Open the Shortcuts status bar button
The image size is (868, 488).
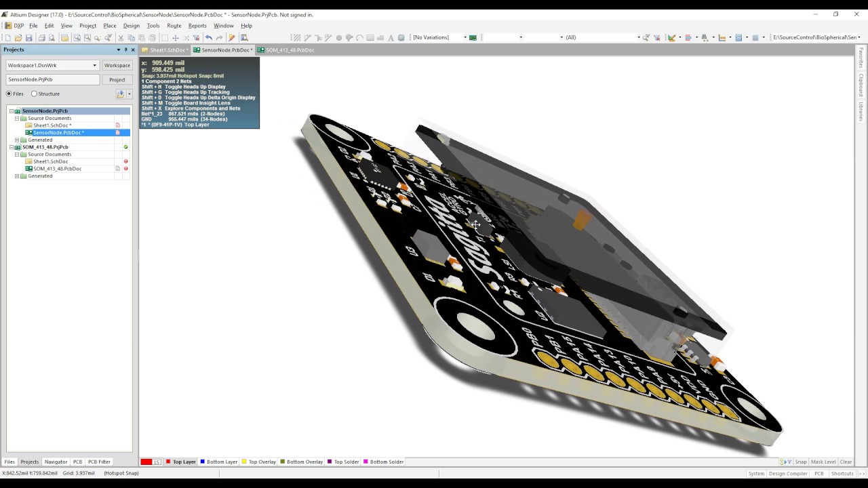point(842,473)
